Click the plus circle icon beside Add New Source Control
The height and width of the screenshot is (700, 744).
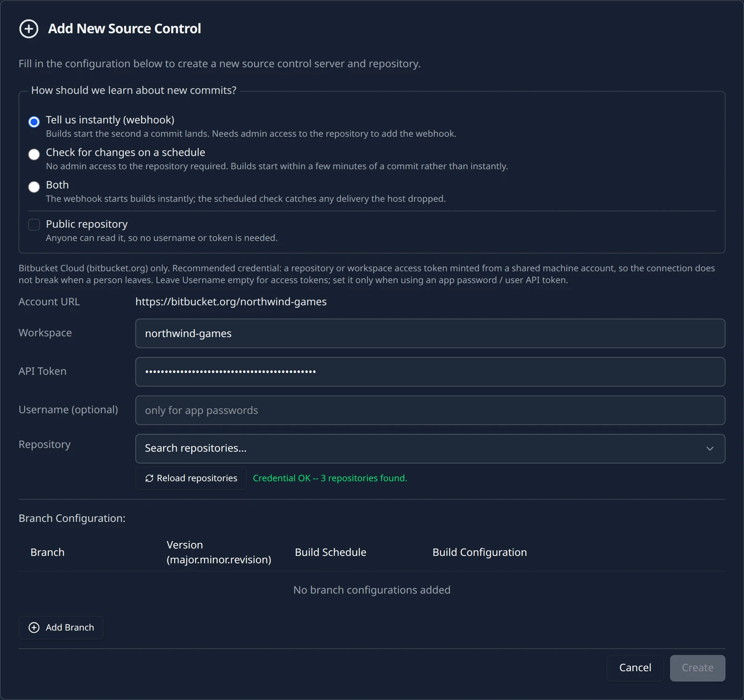coord(28,29)
